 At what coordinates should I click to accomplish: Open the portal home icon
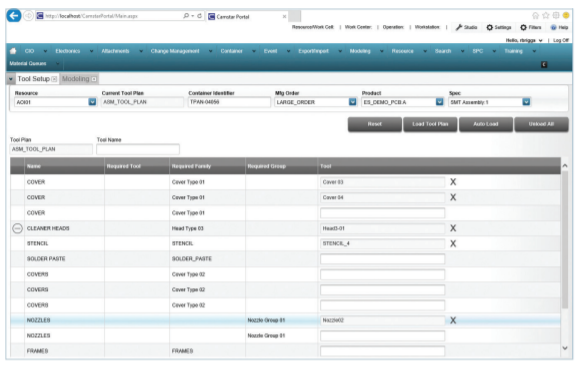[13, 51]
